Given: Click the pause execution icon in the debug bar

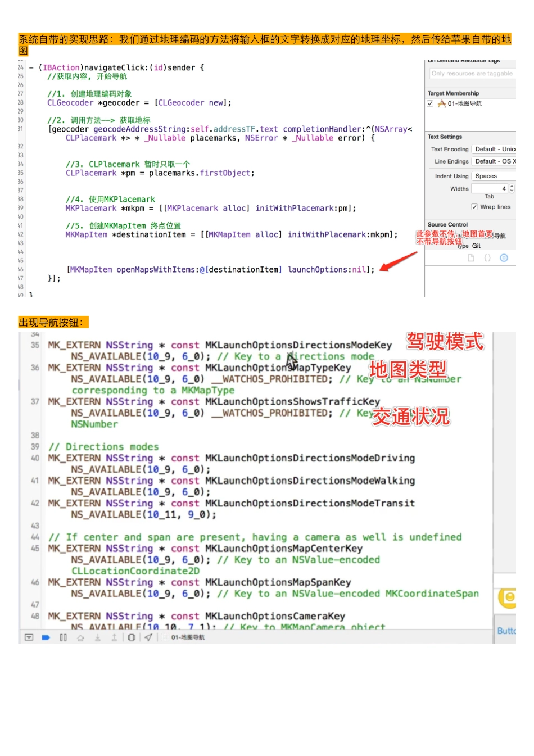Looking at the screenshot, I should tap(62, 637).
